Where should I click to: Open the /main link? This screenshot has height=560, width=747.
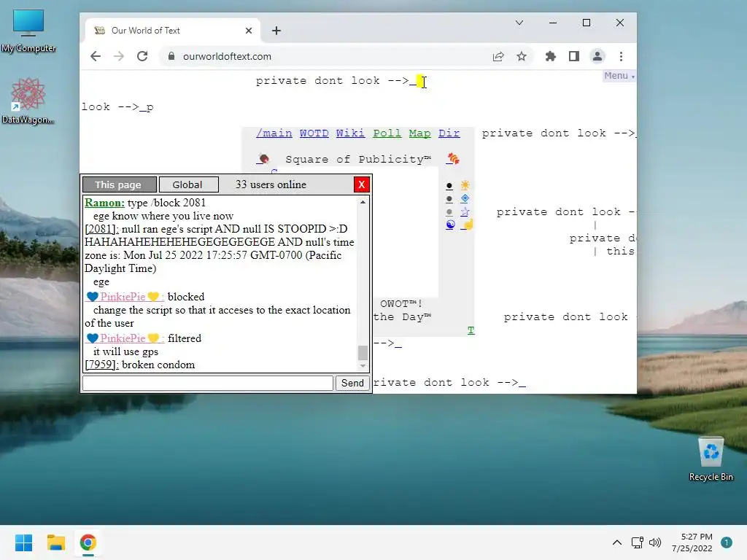pos(274,133)
